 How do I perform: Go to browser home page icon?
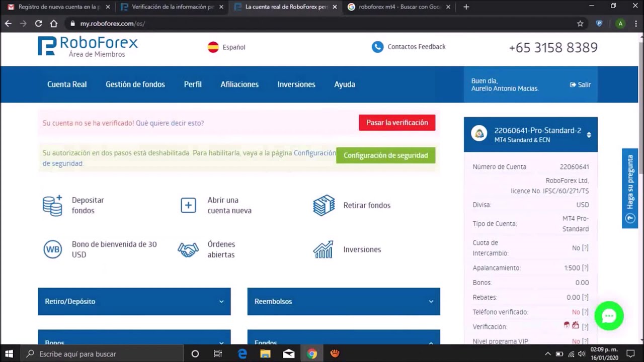point(54,24)
